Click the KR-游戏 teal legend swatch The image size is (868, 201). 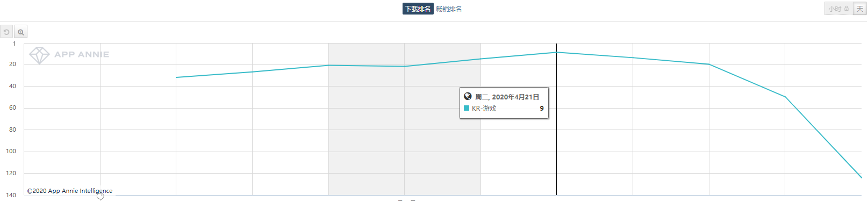click(x=467, y=108)
